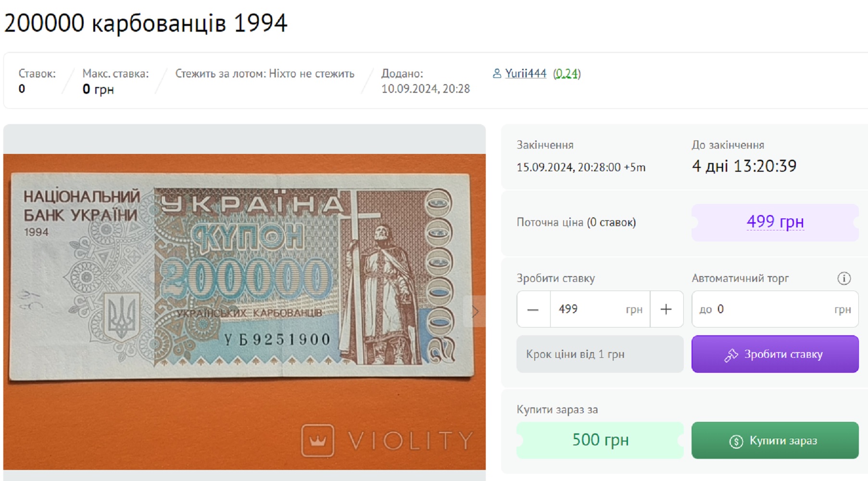Open the 200000 karbovanets banknote image
This screenshot has width=868, height=481.
244,312
